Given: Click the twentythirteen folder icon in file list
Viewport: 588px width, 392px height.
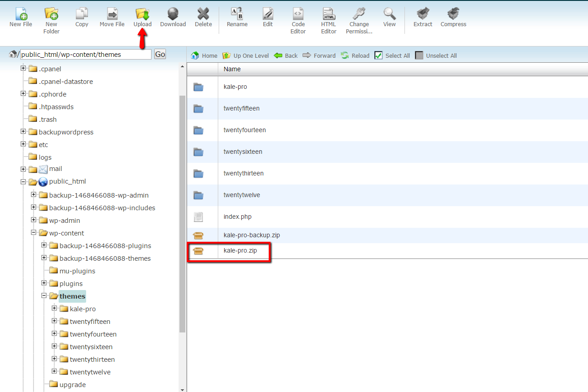Looking at the screenshot, I should tap(198, 174).
